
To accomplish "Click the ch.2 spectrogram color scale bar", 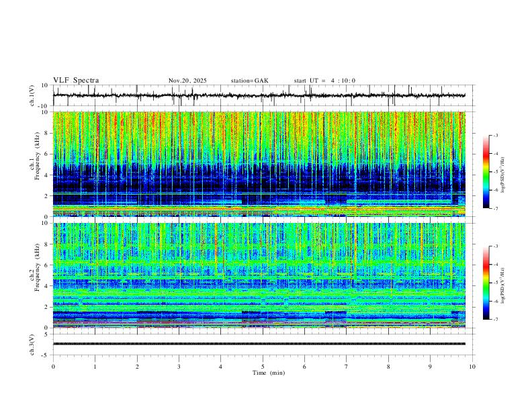I will click(x=486, y=283).
